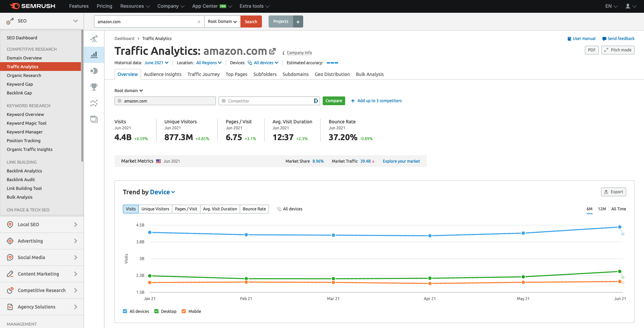Click the orange Search button

(x=251, y=22)
